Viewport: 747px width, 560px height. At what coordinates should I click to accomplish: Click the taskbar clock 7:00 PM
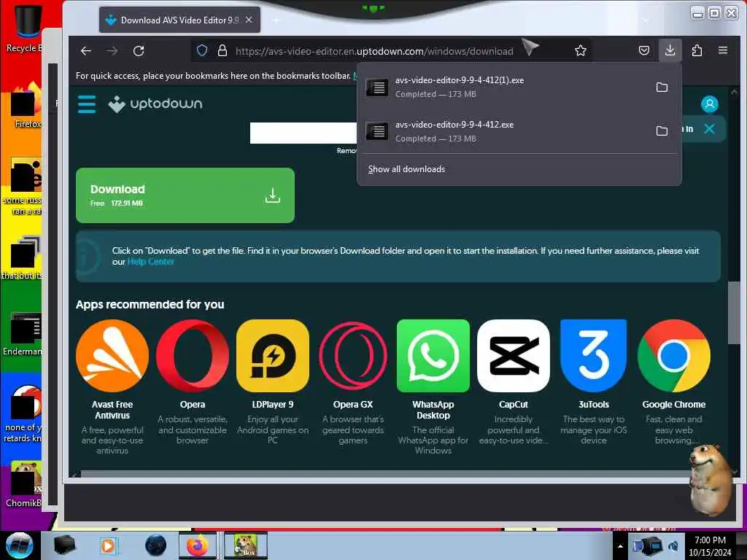click(x=710, y=546)
